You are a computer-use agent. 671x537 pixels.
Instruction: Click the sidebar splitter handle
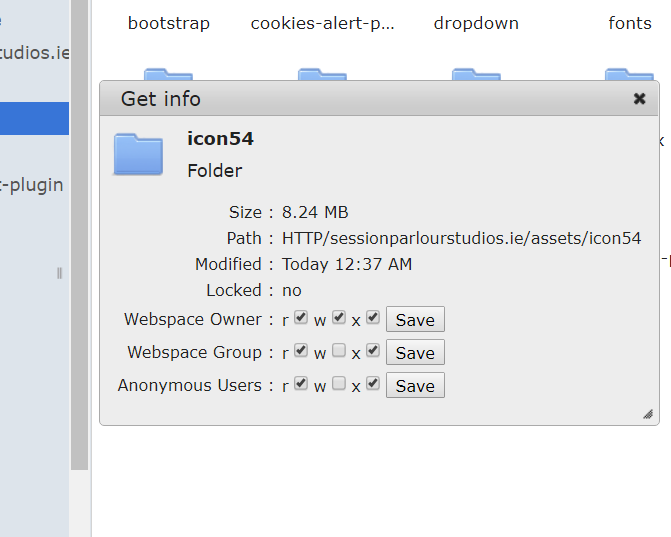60,273
